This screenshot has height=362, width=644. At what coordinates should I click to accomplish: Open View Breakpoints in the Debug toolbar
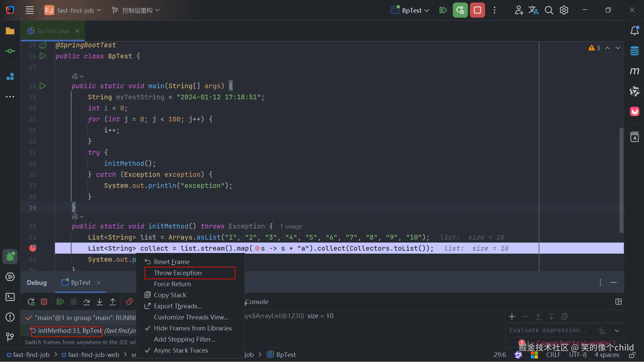129,302
